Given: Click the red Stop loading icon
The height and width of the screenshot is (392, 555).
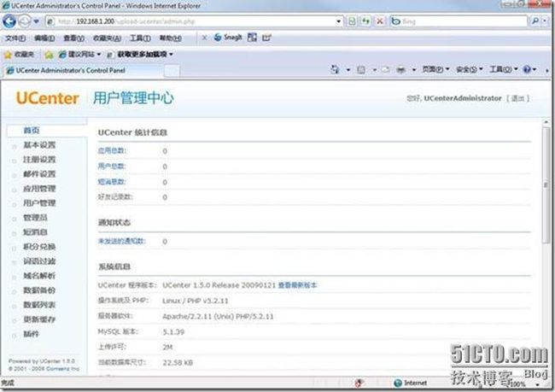Looking at the screenshot, I should tap(379, 21).
